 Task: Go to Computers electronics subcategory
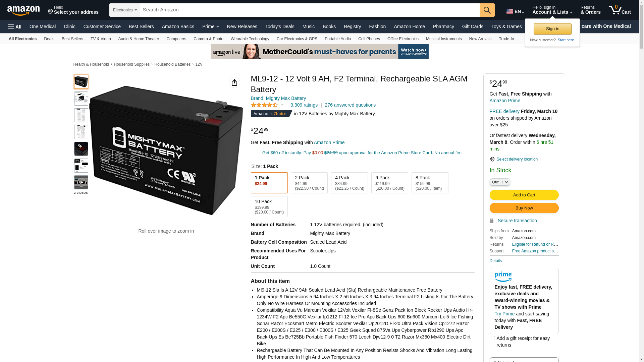click(x=176, y=39)
